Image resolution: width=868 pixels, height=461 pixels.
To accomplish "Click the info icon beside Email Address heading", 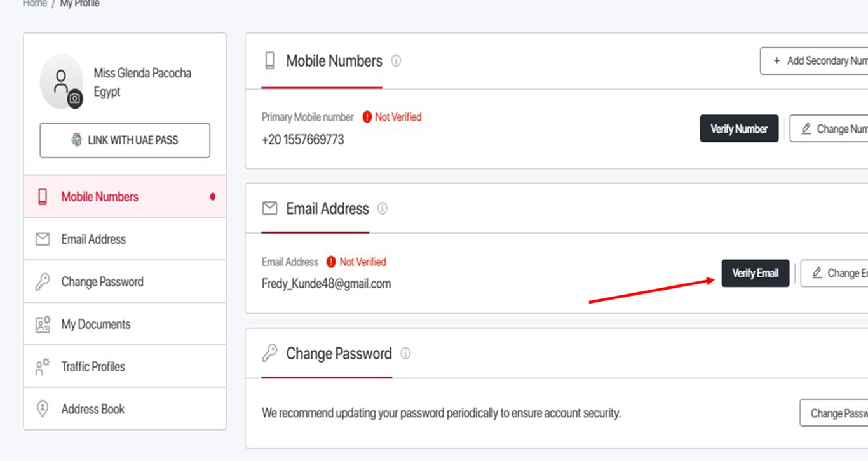I will tap(383, 208).
